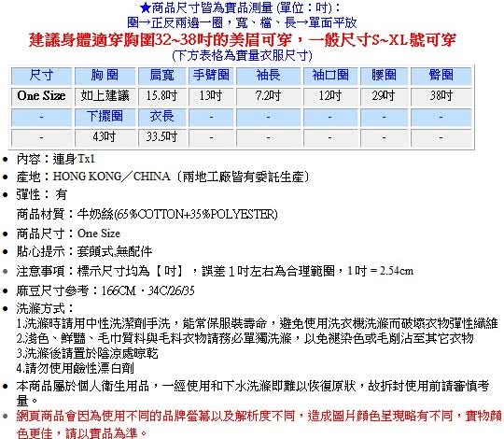
Task: Click the 手臂圍 header cell
Action: [x=211, y=76]
